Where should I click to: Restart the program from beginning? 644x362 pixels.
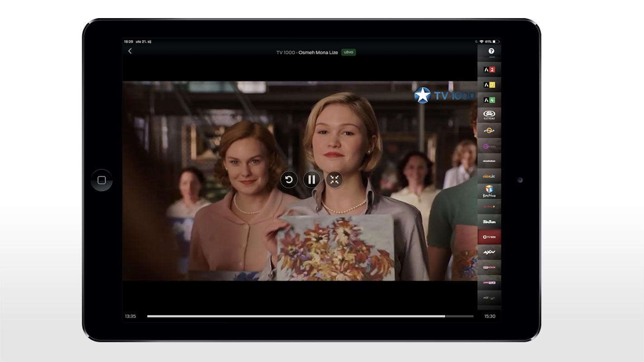tap(289, 180)
